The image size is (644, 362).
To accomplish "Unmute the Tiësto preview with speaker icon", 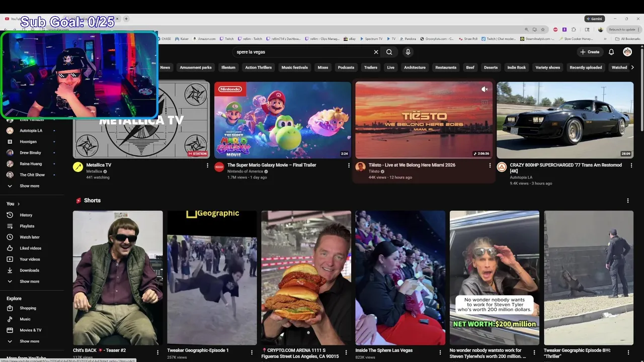I will pyautogui.click(x=484, y=89).
